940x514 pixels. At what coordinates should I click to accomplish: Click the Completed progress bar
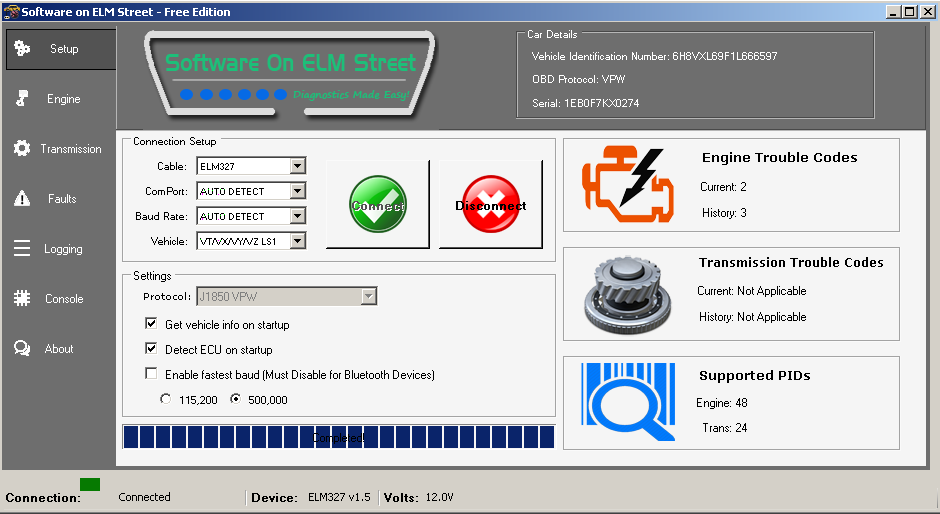click(x=339, y=437)
